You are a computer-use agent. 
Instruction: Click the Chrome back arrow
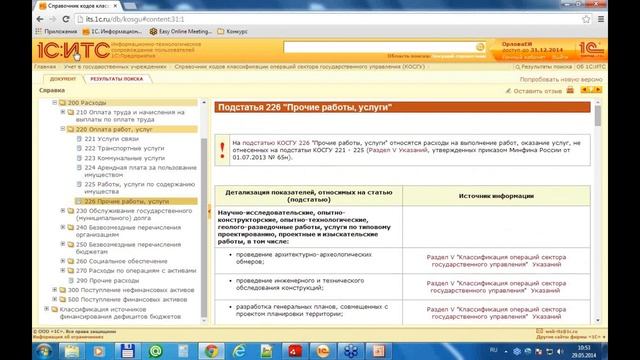(x=40, y=19)
